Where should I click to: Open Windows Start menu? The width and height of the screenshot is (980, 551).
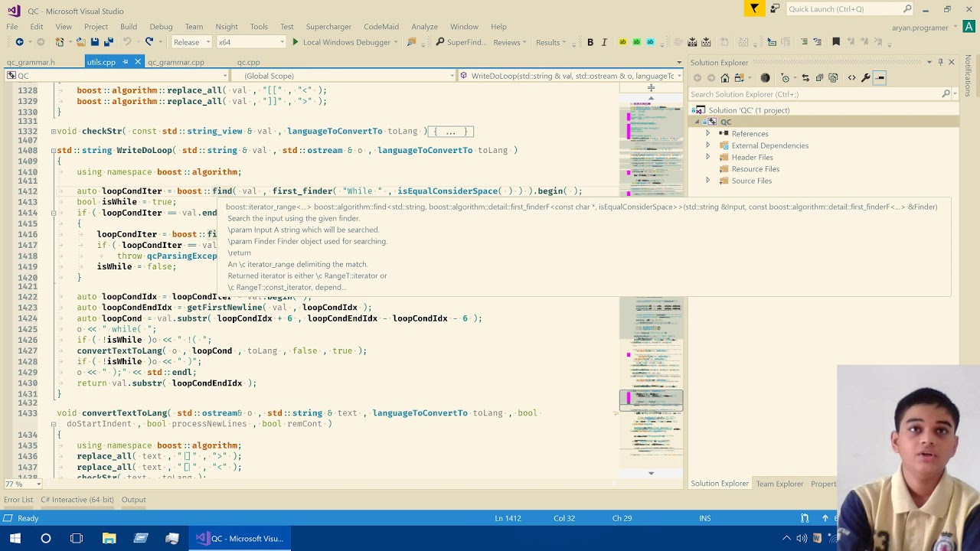pyautogui.click(x=15, y=538)
